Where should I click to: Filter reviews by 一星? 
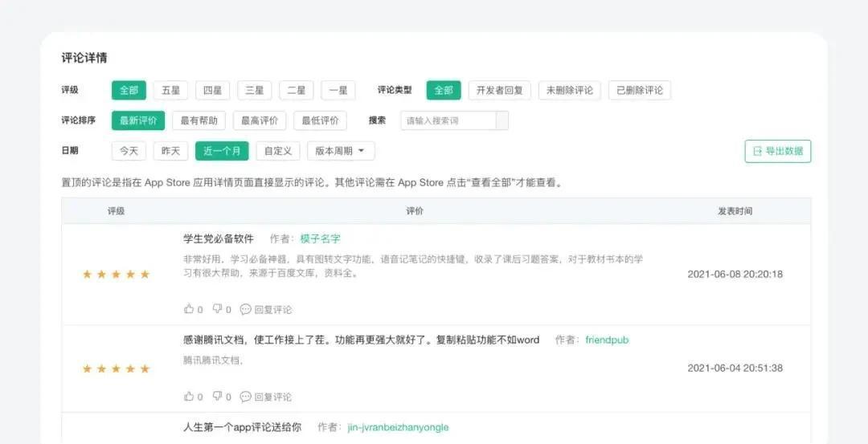pyautogui.click(x=338, y=90)
